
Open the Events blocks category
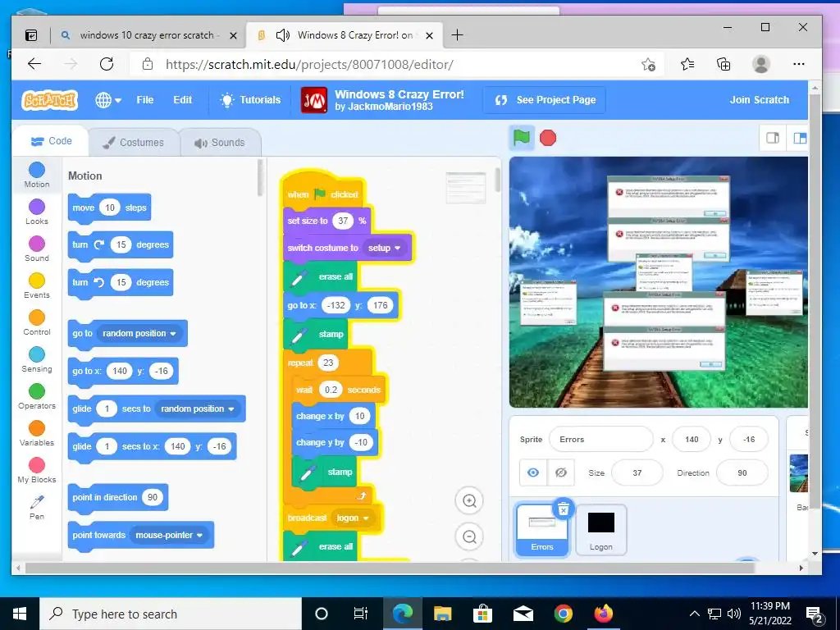click(x=36, y=286)
